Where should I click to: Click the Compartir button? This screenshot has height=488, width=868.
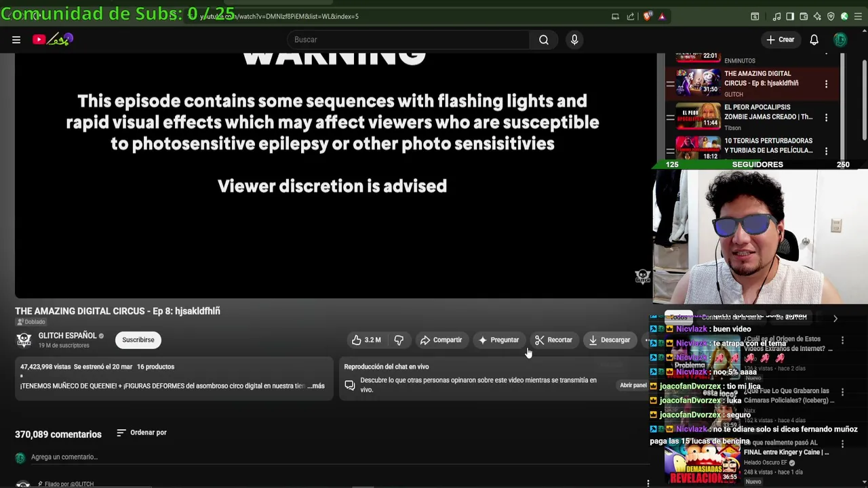441,340
